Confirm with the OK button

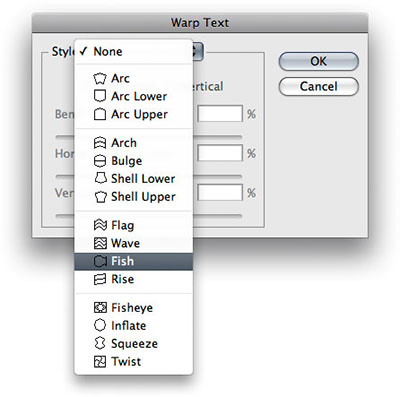click(318, 61)
